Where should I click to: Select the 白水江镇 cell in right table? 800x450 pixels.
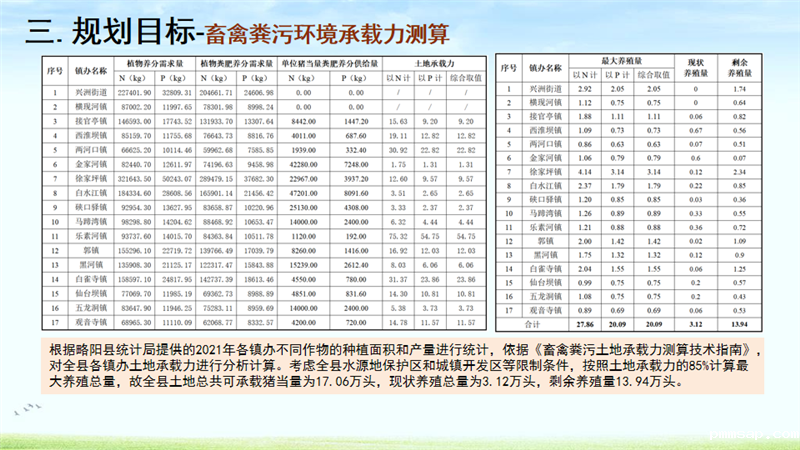coord(545,185)
